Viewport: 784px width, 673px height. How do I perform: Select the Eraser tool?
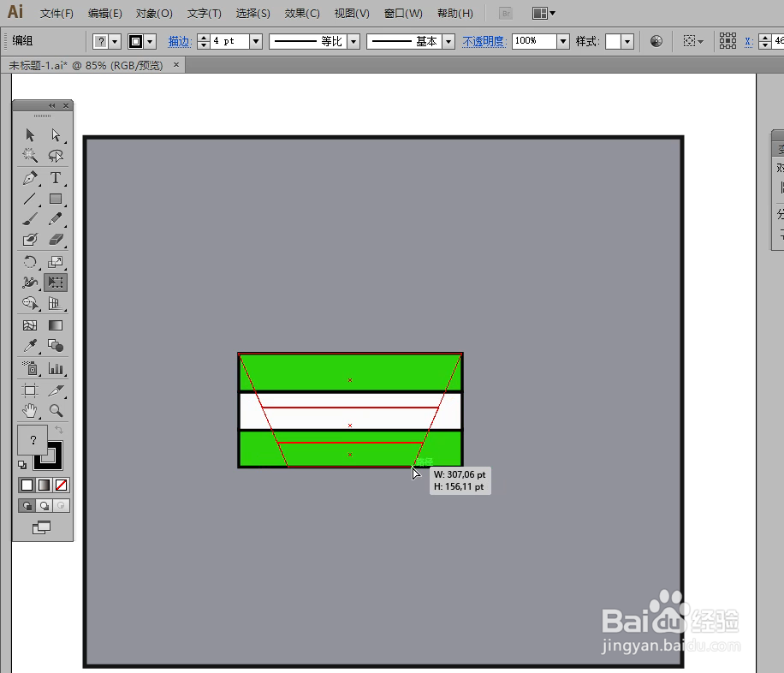point(56,240)
